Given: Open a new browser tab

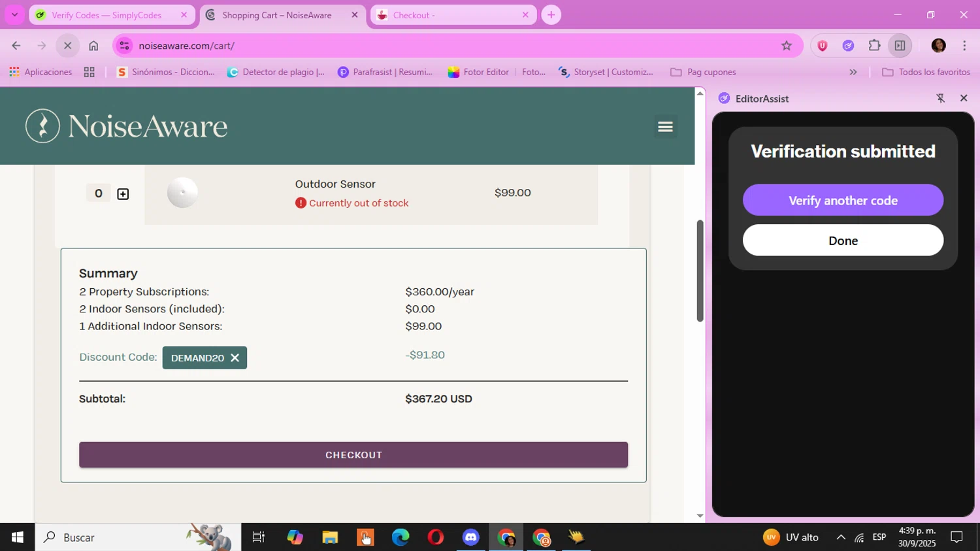Looking at the screenshot, I should [x=551, y=15].
